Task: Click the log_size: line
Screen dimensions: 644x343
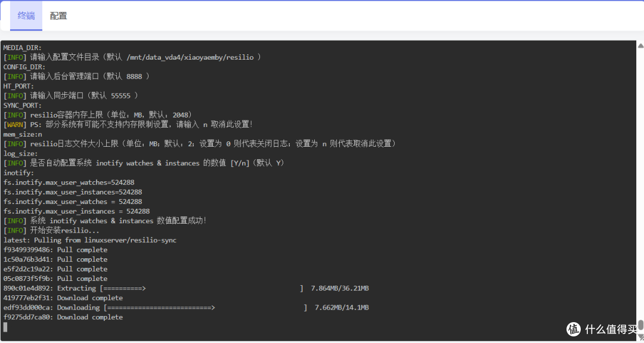Action: coord(20,153)
